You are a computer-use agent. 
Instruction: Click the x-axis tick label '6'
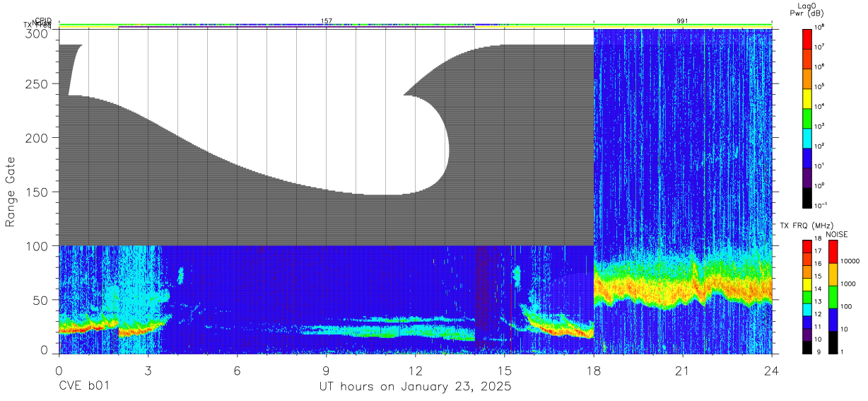[237, 370]
